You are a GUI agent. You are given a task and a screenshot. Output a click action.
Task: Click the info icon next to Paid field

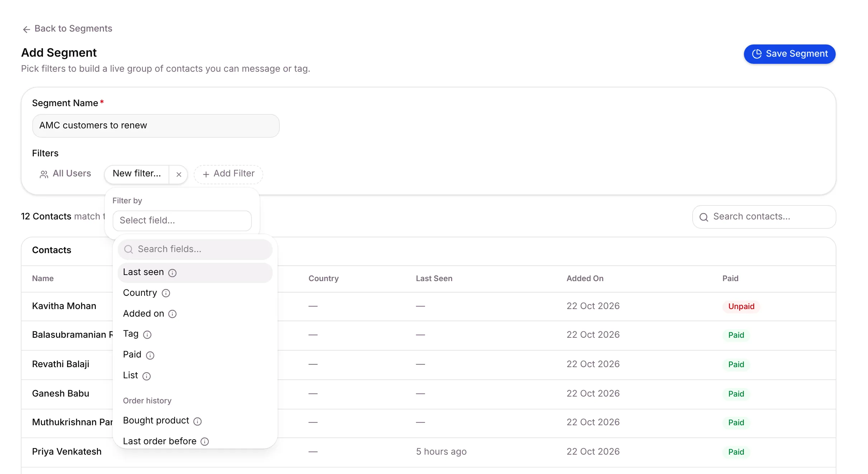(150, 355)
